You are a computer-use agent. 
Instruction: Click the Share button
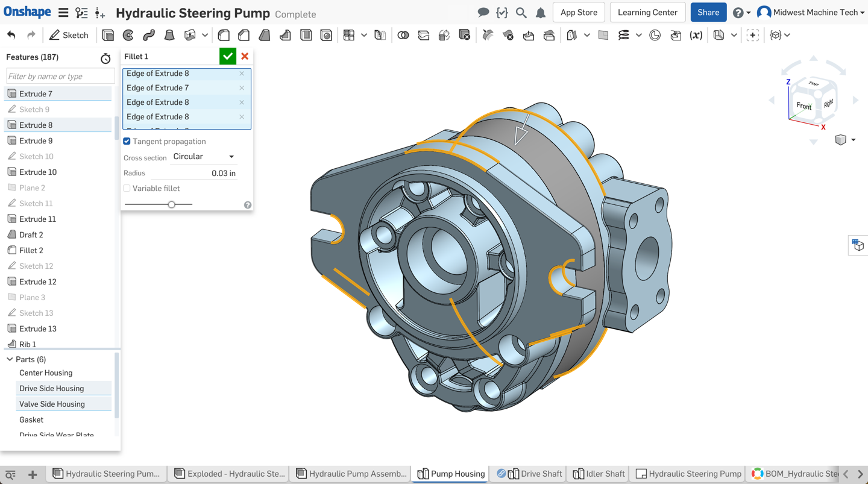[708, 12]
